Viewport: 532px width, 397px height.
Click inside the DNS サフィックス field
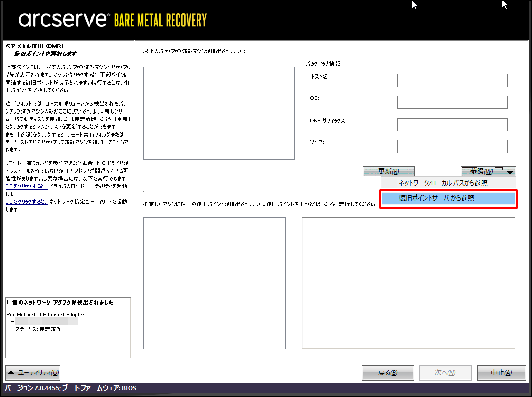pos(452,124)
